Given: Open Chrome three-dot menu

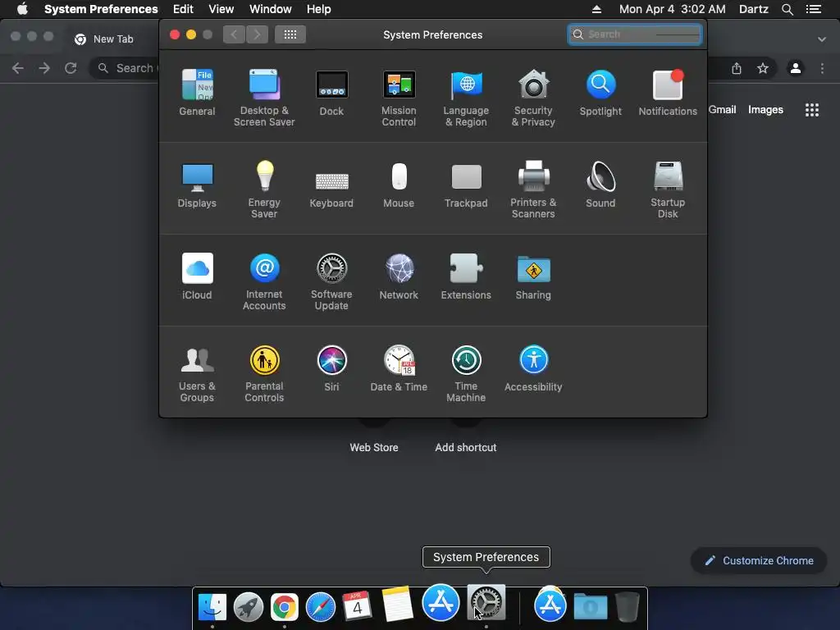Looking at the screenshot, I should (822, 68).
